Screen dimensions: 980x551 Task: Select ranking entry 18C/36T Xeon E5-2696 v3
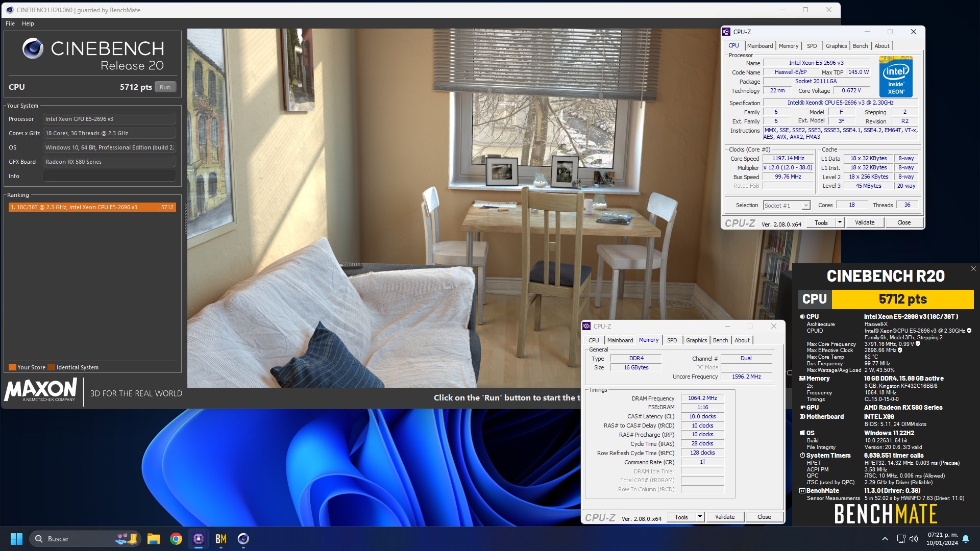92,207
